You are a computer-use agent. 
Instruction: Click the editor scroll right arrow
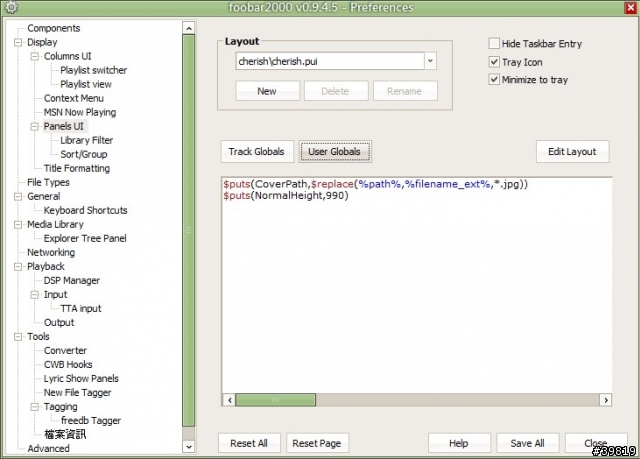(x=606, y=400)
